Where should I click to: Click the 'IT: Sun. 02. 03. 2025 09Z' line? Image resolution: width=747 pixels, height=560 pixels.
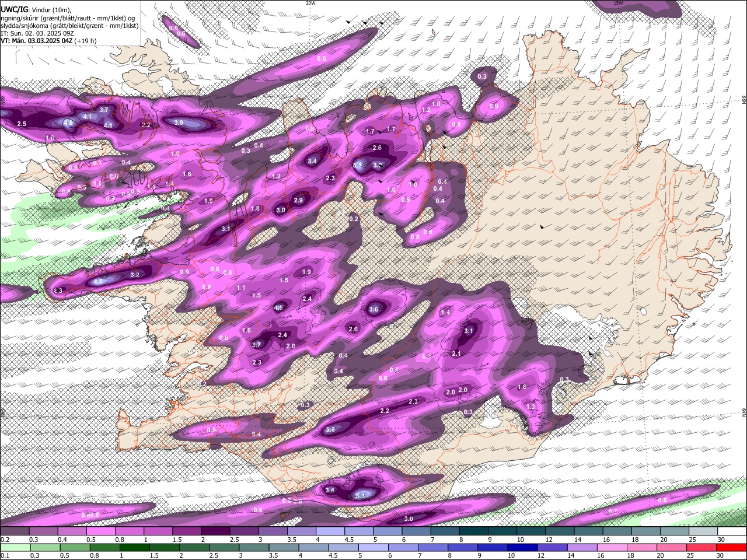(38, 33)
